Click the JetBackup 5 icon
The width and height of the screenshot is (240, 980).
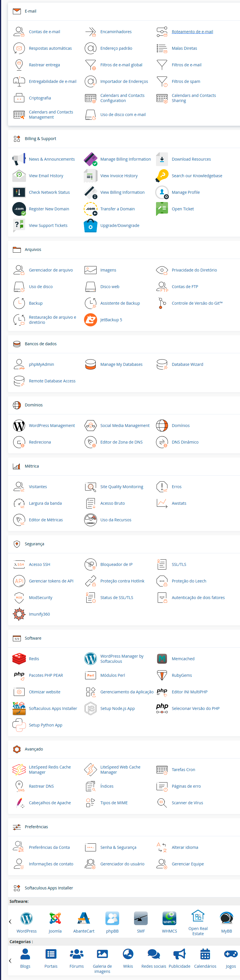coord(90,320)
